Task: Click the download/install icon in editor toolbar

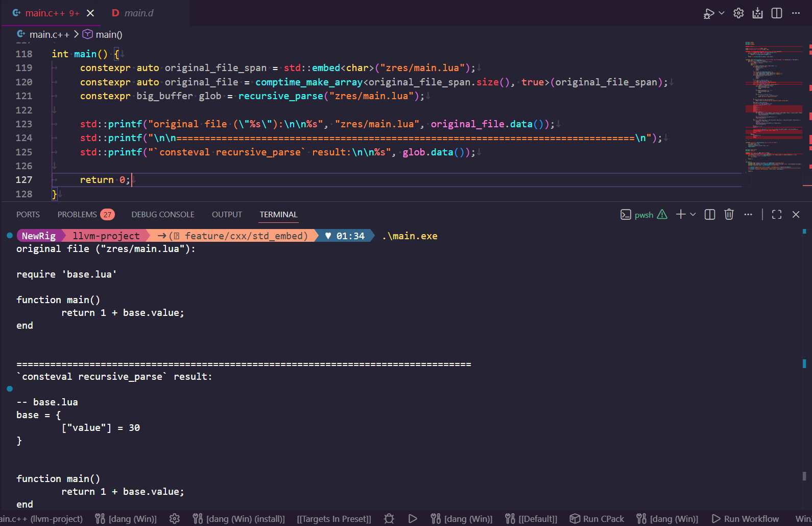Action: [x=757, y=13]
